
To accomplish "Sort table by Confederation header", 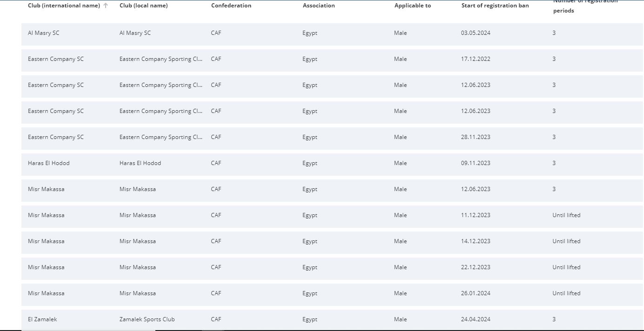I will point(231,6).
